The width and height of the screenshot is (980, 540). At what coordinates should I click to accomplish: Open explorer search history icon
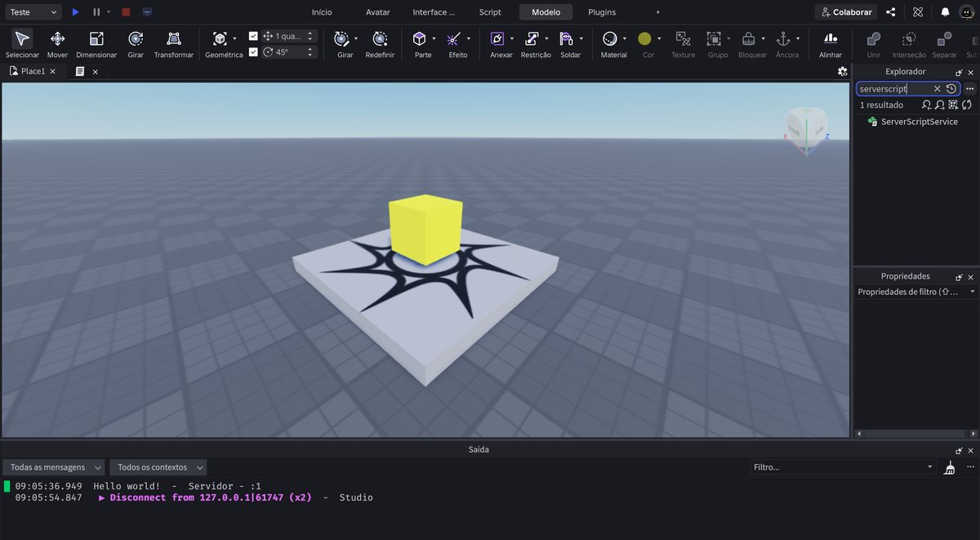coord(951,88)
